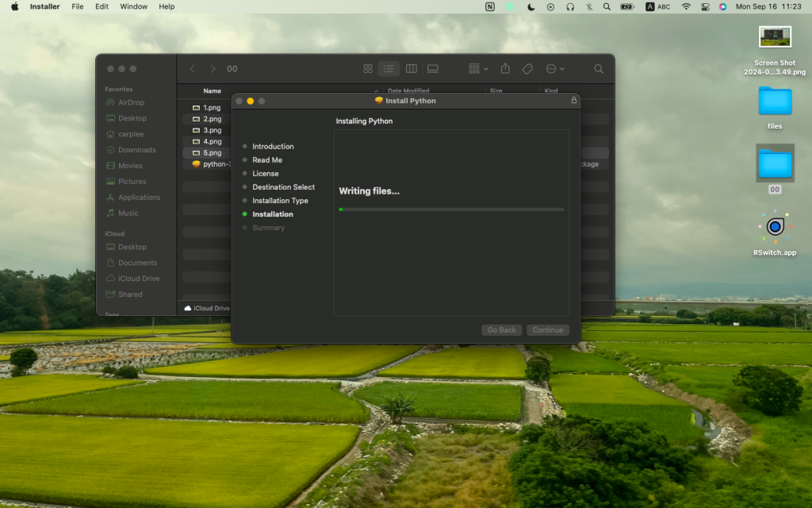Switch Finder to icon view
This screenshot has height=508, width=812.
click(368, 69)
